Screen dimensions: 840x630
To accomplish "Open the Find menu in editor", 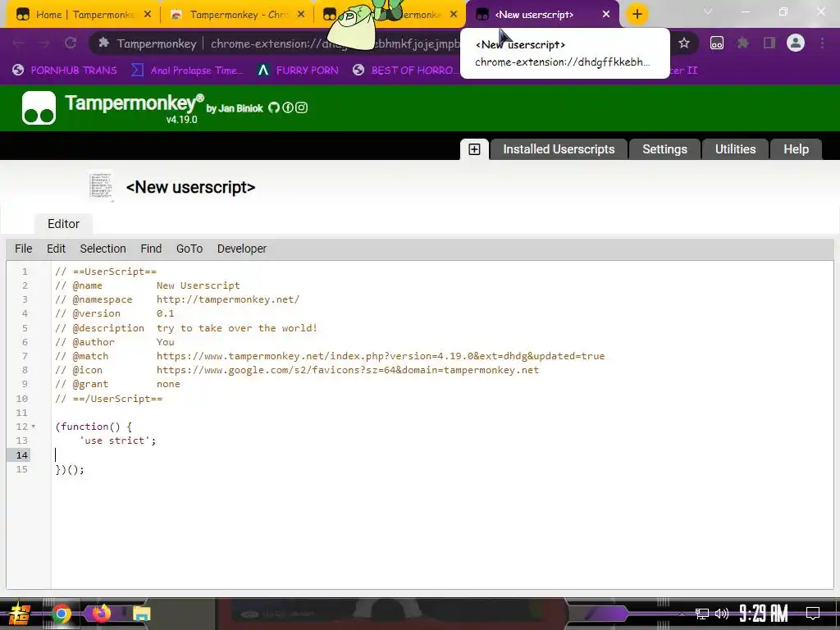I will 151,249.
